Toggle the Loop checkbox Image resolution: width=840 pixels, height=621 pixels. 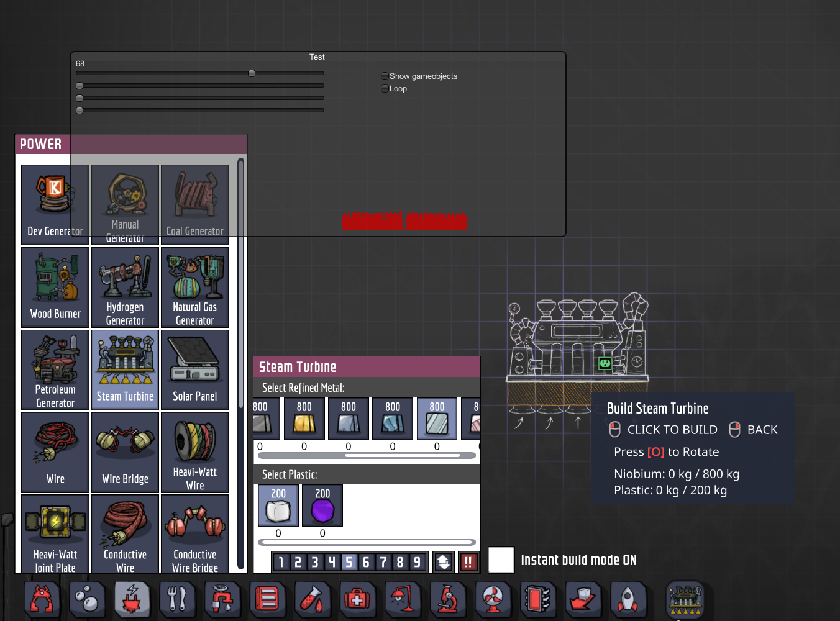[385, 89]
